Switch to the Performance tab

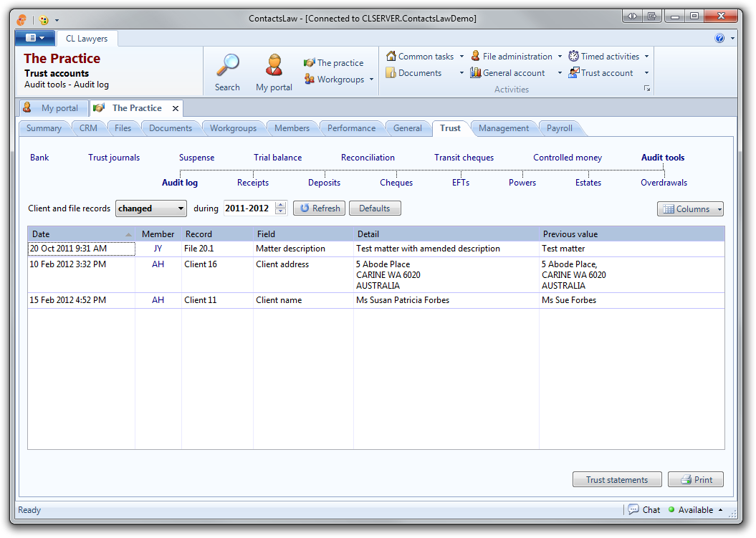tap(351, 128)
